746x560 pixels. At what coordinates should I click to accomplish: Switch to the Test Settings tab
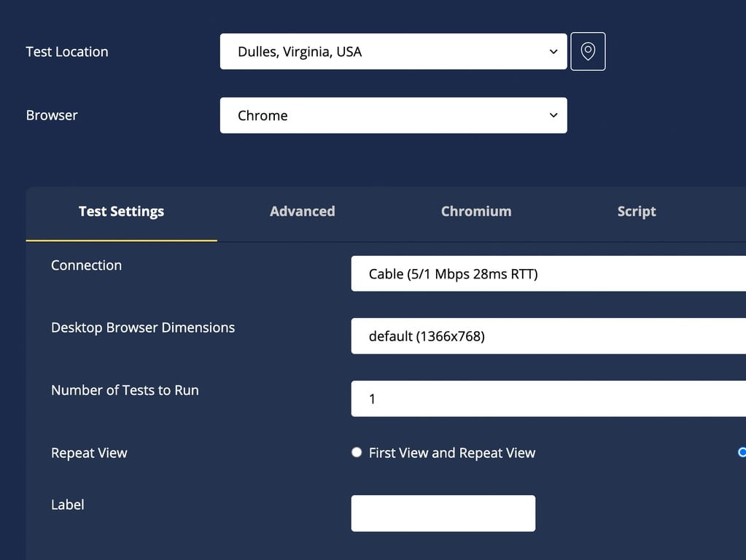pos(121,211)
